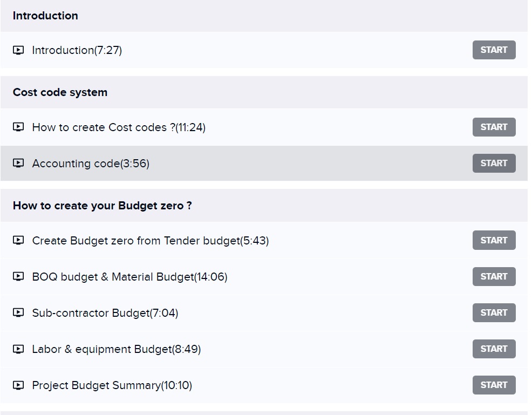
Task: Click video icon next to How to create Cost codes
Action: click(18, 127)
